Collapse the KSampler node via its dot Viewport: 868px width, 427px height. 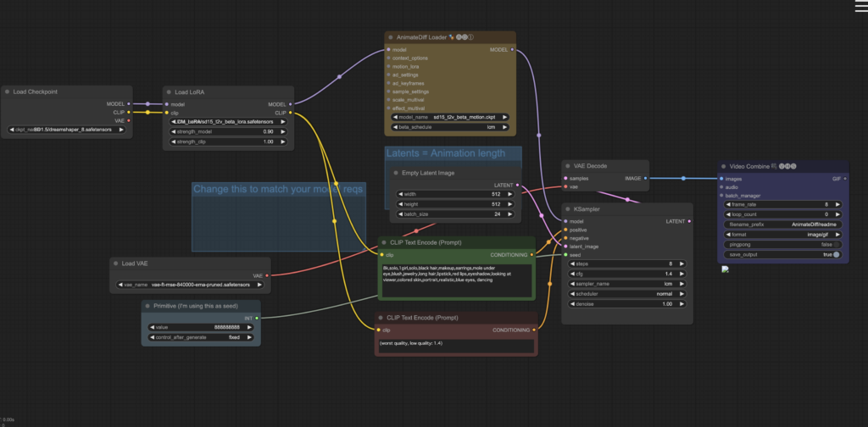click(x=569, y=208)
